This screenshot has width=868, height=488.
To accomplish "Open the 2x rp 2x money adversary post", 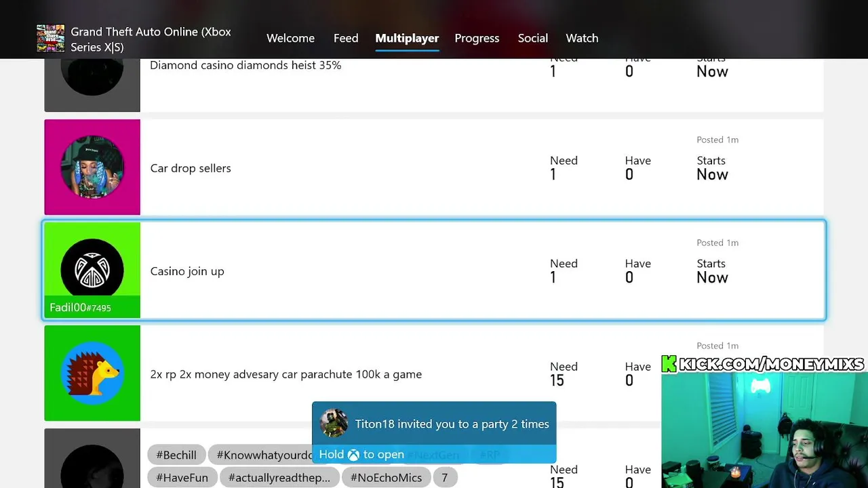I will pos(434,373).
